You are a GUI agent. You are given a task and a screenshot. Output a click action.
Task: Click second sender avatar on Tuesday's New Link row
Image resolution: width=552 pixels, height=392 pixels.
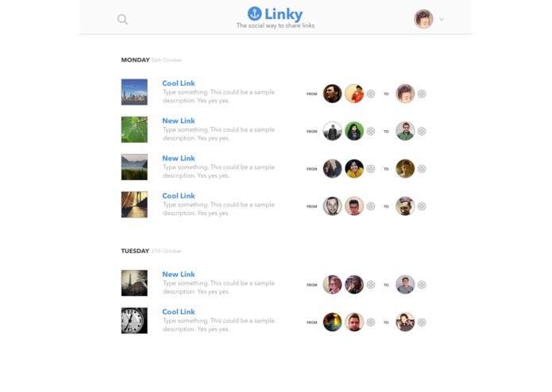[x=354, y=284]
